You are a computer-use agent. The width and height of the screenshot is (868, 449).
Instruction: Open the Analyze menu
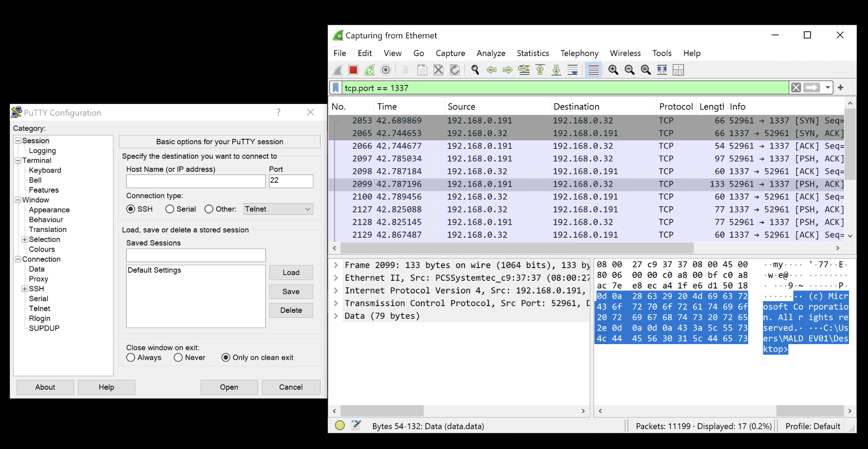(491, 53)
